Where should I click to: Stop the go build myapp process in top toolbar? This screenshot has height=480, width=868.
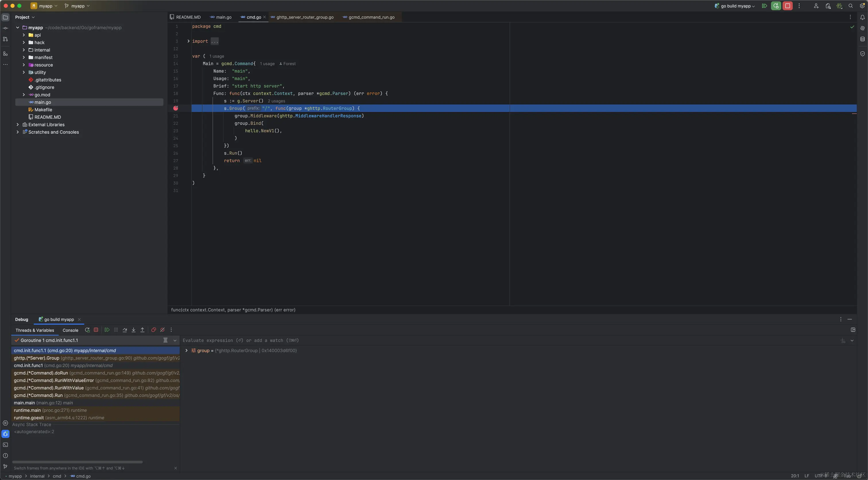tap(787, 6)
